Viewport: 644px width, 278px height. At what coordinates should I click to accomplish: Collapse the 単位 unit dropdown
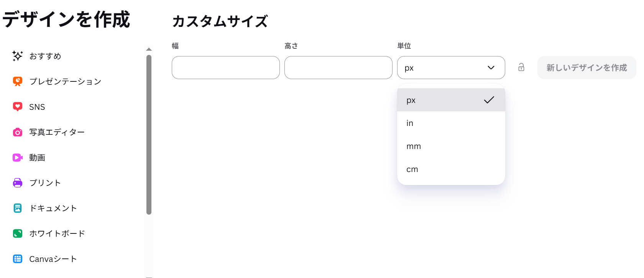(x=451, y=68)
